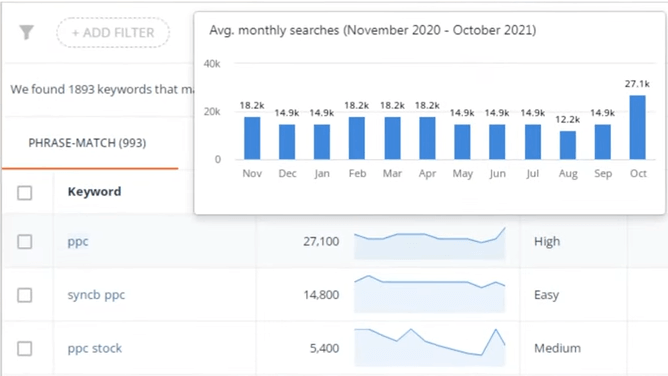Click the Nov bar in the chart

click(252, 138)
